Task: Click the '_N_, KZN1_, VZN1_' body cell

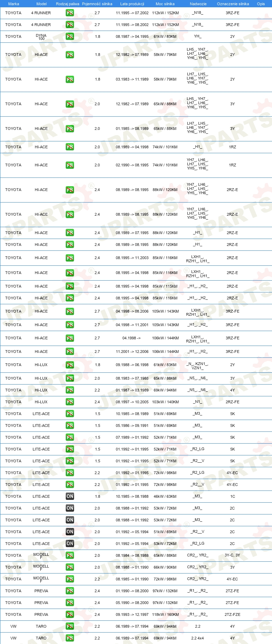Action: [x=198, y=366]
